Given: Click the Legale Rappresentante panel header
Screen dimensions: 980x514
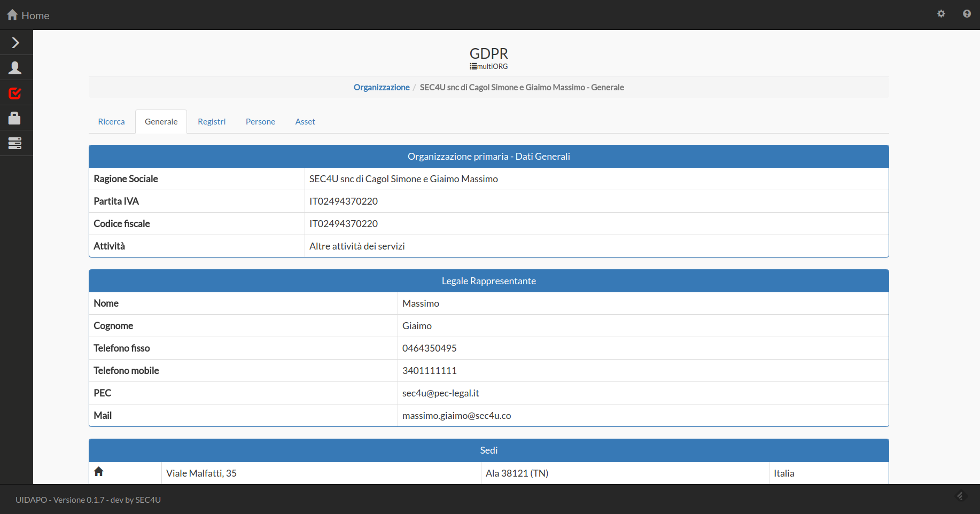Looking at the screenshot, I should pyautogui.click(x=488, y=281).
